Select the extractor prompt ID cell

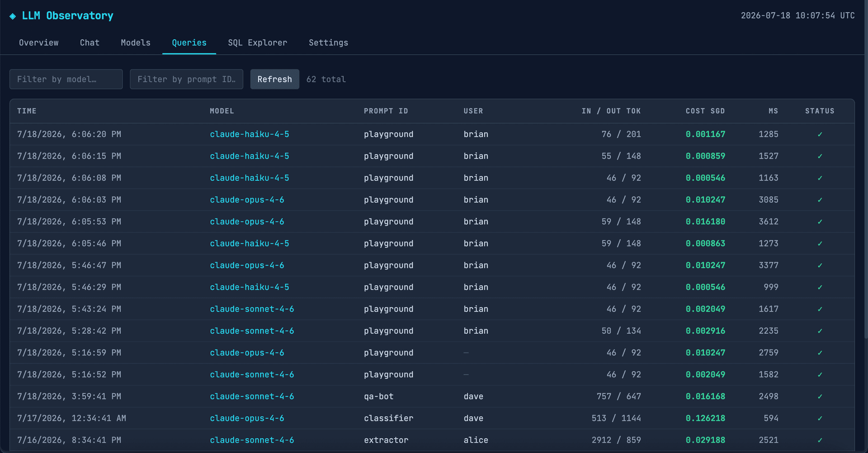386,440
